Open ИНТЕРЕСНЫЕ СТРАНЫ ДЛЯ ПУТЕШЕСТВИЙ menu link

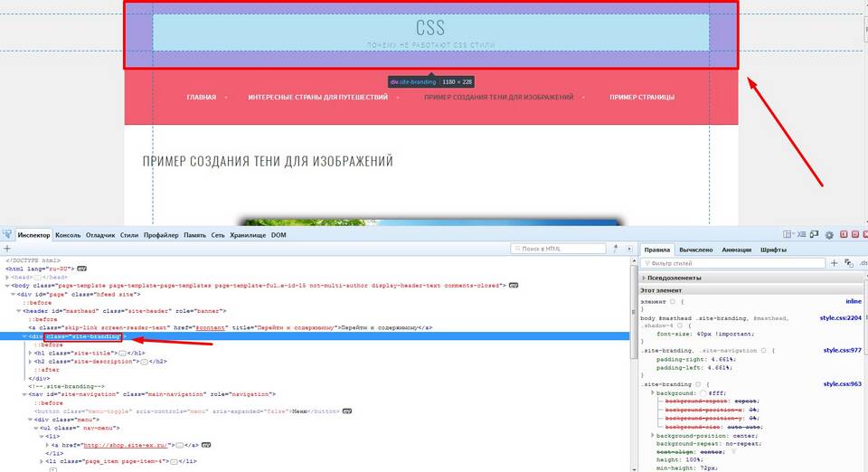tap(317, 98)
